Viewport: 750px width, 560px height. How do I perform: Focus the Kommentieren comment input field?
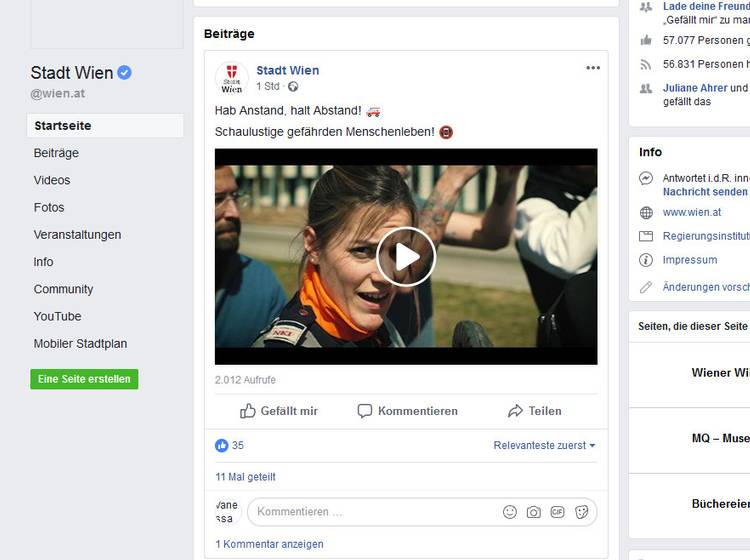[x=375, y=512]
